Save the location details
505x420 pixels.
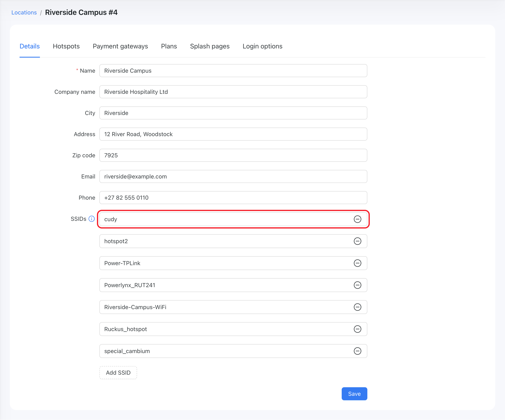click(x=354, y=394)
